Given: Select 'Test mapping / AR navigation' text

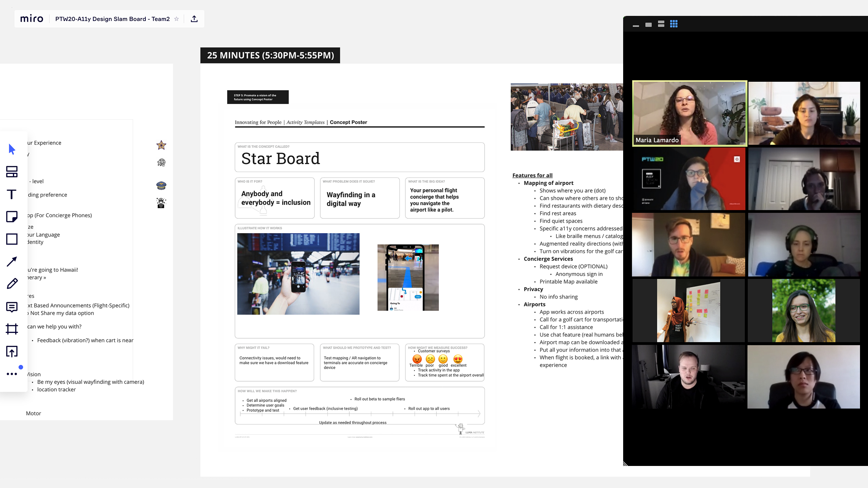Looking at the screenshot, I should tap(356, 363).
